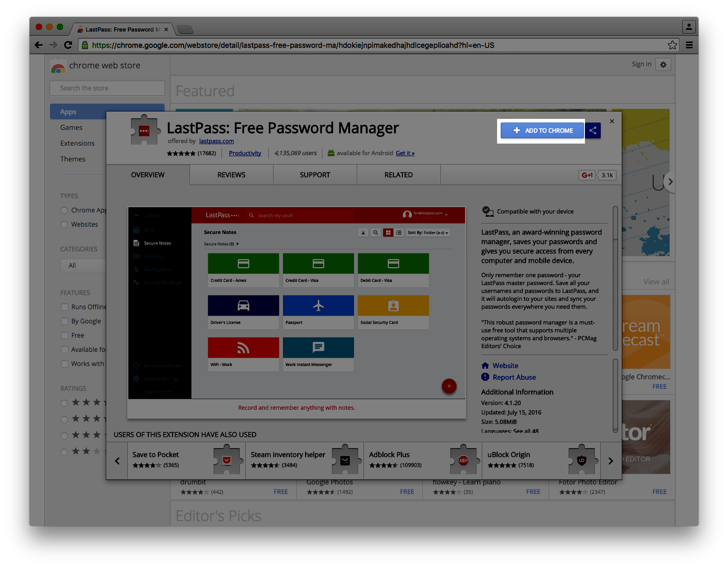Tick the Available for... checkbox
728x568 pixels.
65,350
